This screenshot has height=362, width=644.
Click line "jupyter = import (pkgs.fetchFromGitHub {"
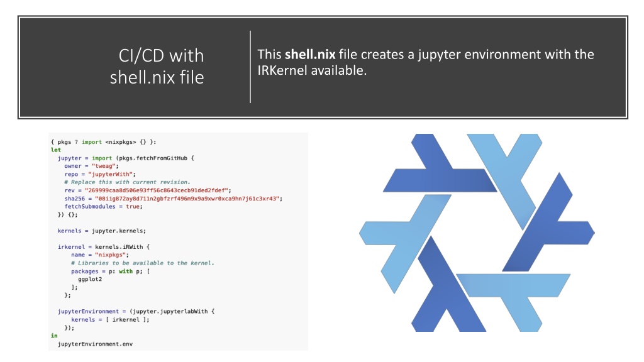pos(126,158)
